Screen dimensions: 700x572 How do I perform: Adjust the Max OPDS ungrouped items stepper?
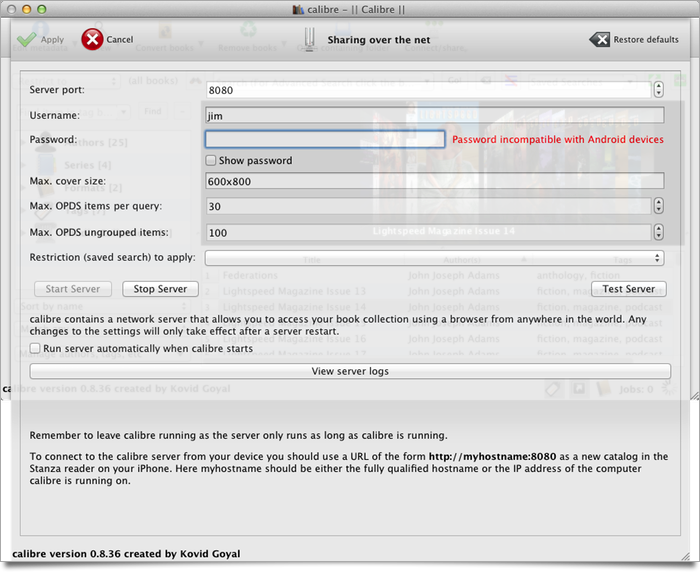tap(658, 232)
